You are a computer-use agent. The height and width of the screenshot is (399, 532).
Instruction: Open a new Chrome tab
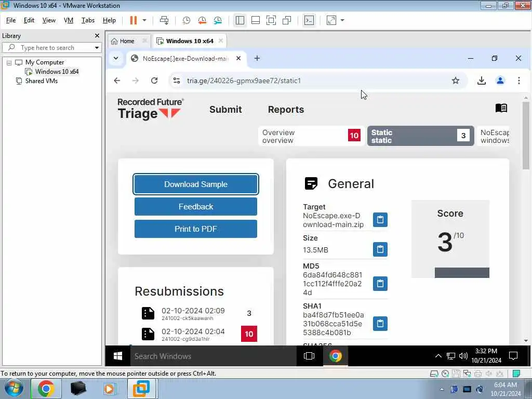pos(257,58)
